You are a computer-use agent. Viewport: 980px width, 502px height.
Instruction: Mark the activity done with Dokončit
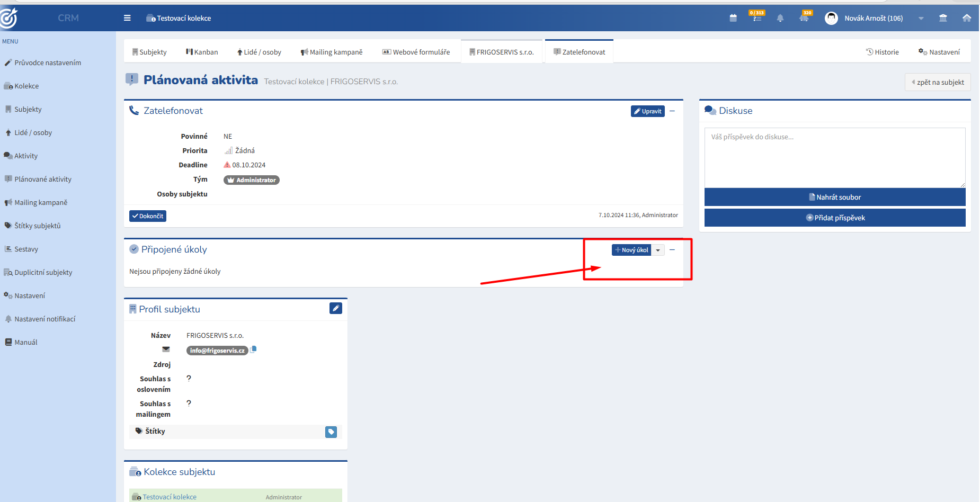(148, 216)
